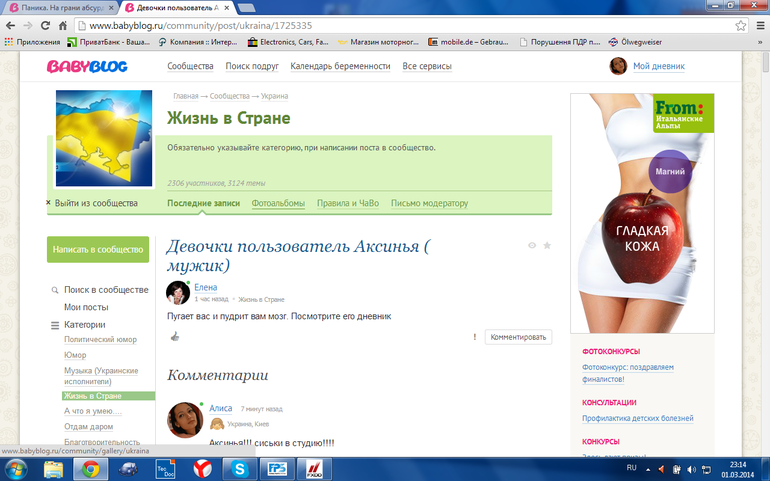Screen dimensions: 770x481
Task: Open Skype from the taskbar
Action: [240, 469]
